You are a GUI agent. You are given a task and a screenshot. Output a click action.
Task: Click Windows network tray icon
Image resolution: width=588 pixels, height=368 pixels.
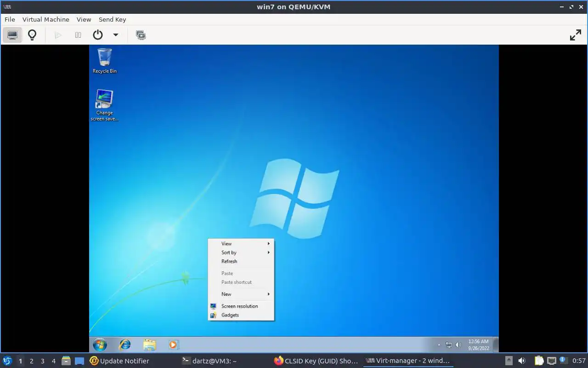pos(449,345)
